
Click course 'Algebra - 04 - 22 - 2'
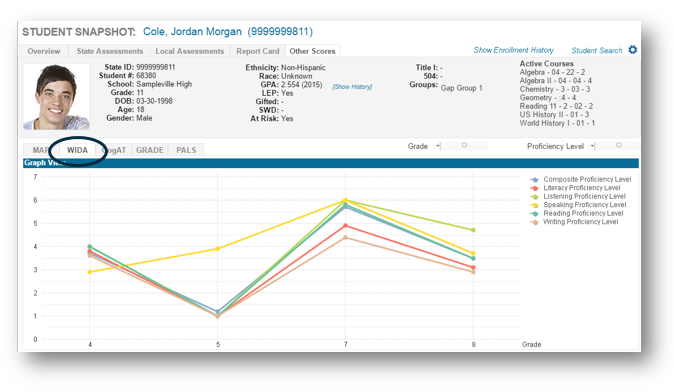(552, 72)
